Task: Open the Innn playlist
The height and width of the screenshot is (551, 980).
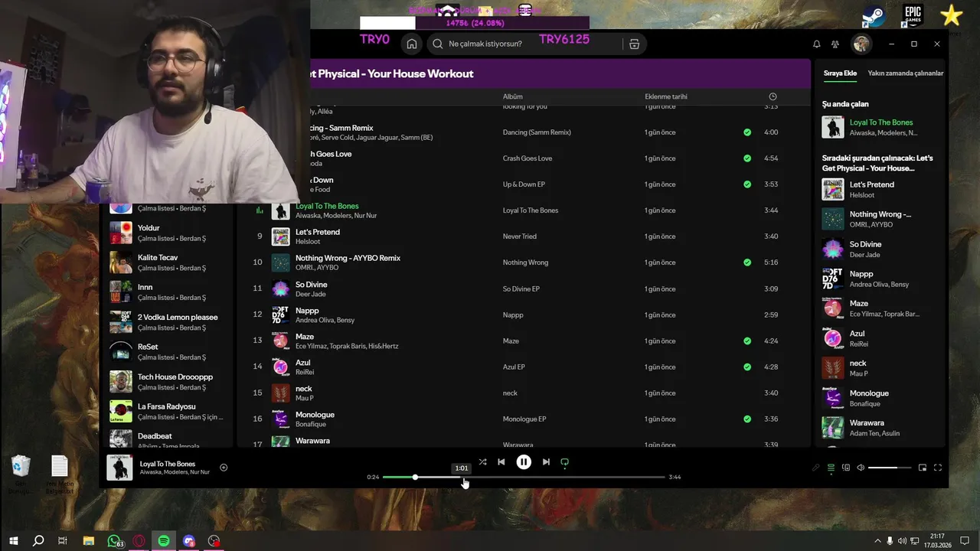Action: click(x=168, y=292)
